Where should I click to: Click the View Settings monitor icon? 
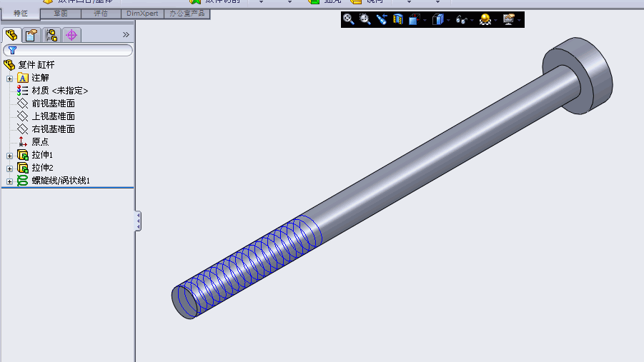click(508, 19)
